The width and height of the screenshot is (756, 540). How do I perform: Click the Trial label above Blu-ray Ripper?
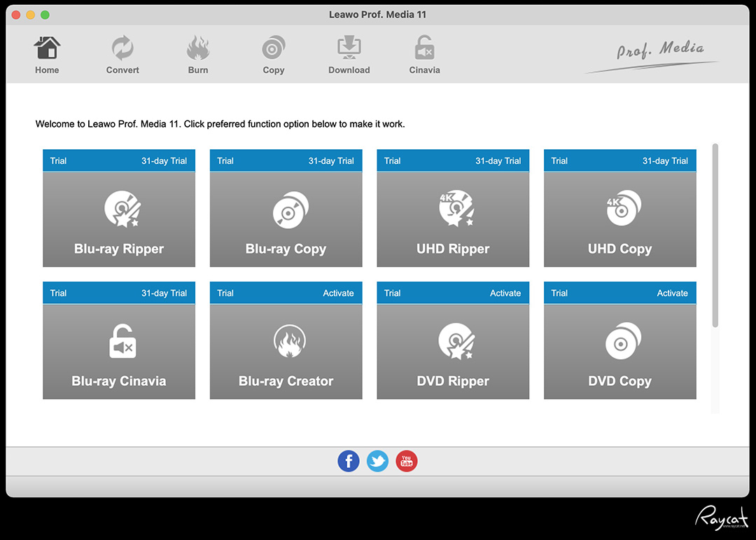[58, 160]
